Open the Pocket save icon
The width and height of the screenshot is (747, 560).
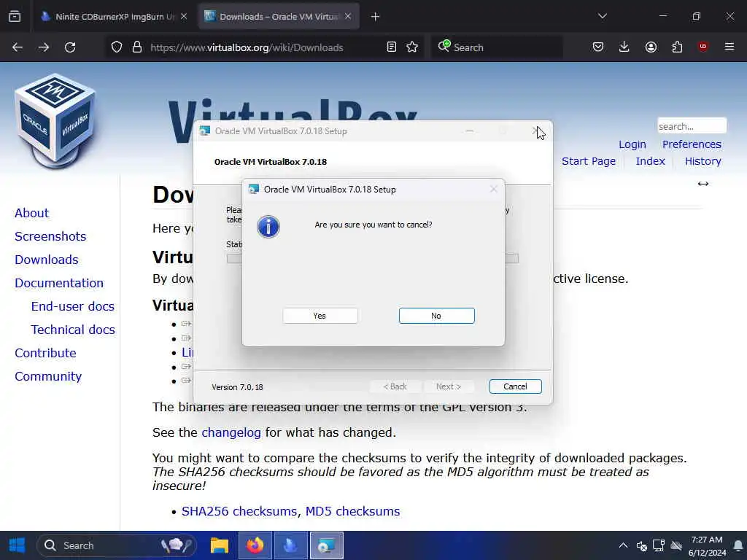coord(598,47)
